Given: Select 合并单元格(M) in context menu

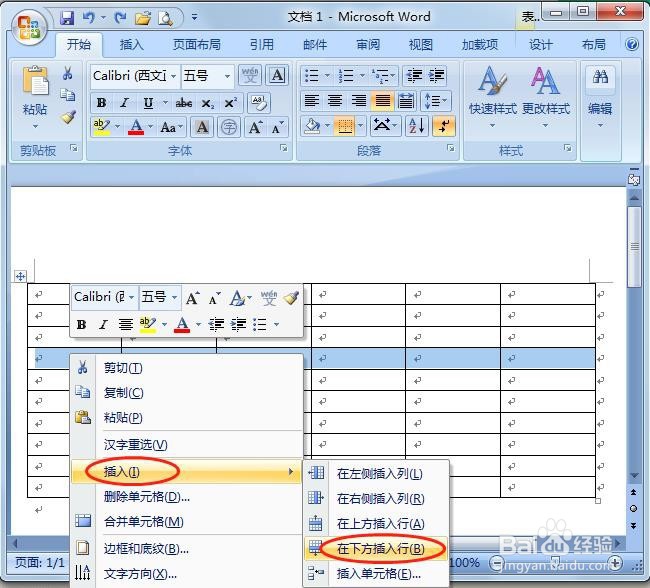Looking at the screenshot, I should coord(187,522).
